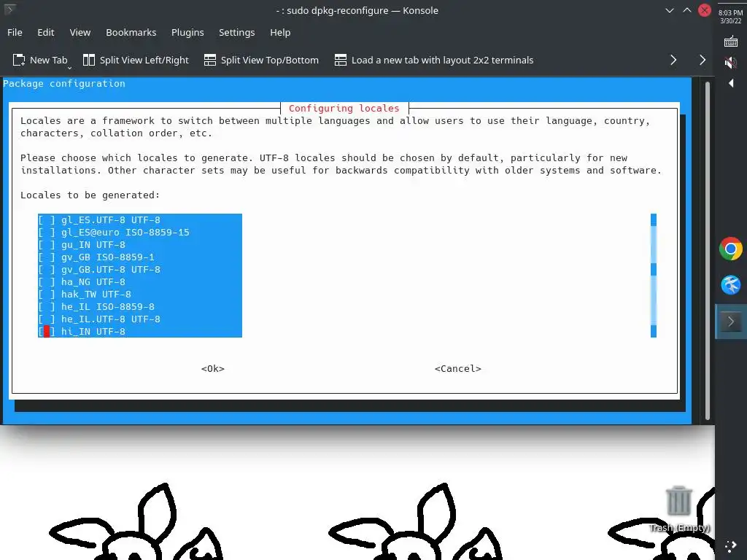The height and width of the screenshot is (560, 747).
Task: Toggle the gu_IN UTF-8 checkbox
Action: pyautogui.click(x=47, y=245)
